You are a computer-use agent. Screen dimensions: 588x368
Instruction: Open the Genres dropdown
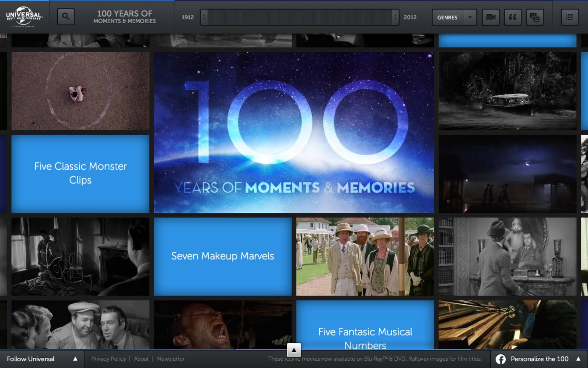(454, 17)
